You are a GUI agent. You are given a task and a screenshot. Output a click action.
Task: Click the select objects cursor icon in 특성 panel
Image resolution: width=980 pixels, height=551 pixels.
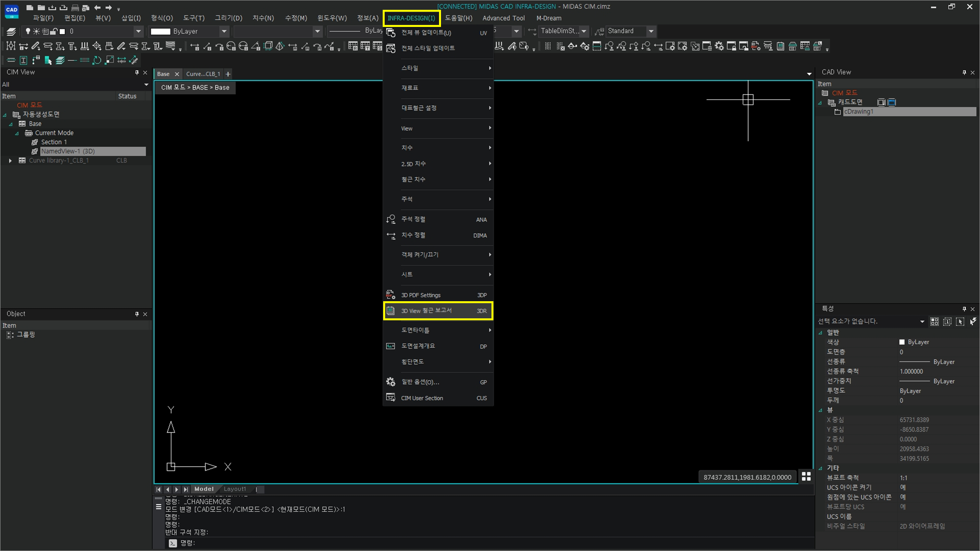960,321
